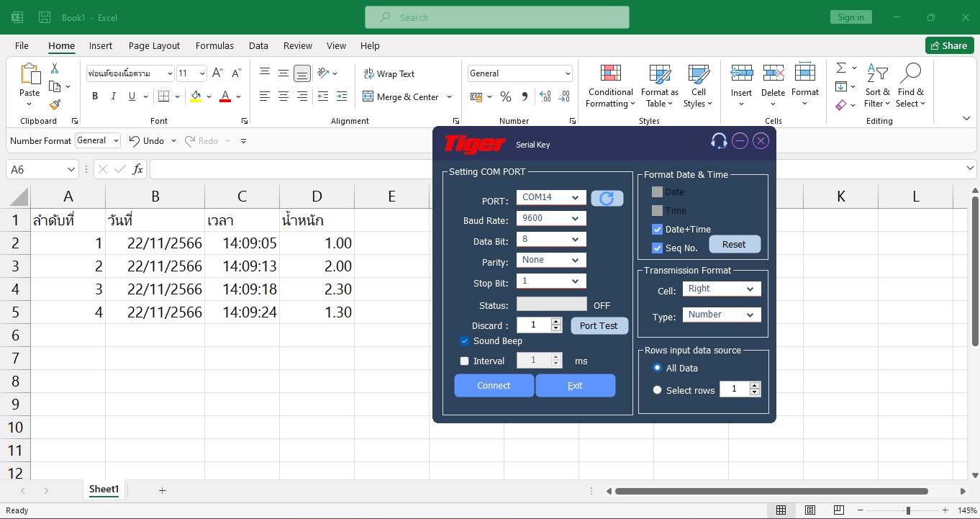980x519 pixels.
Task: Click the Save icon in title bar
Action: pos(45,17)
